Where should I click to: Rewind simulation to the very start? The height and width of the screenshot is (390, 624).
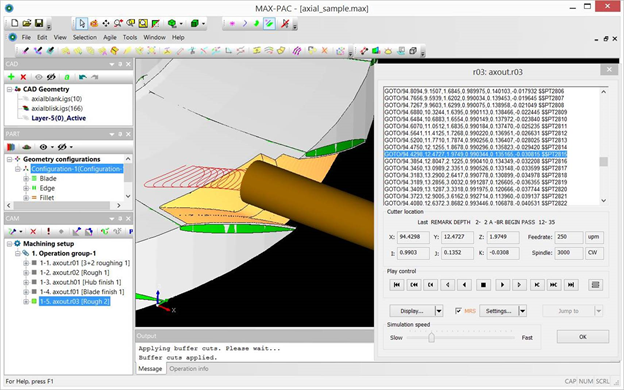[397, 285]
